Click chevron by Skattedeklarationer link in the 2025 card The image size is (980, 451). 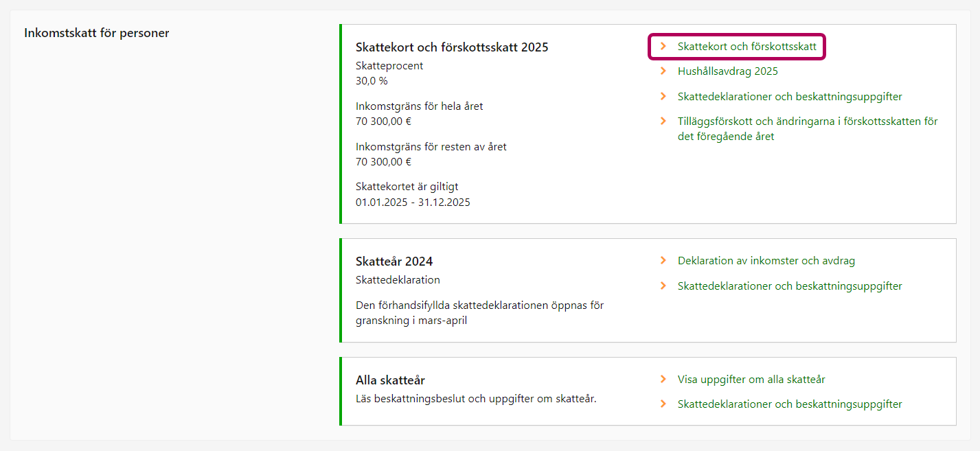point(663,97)
